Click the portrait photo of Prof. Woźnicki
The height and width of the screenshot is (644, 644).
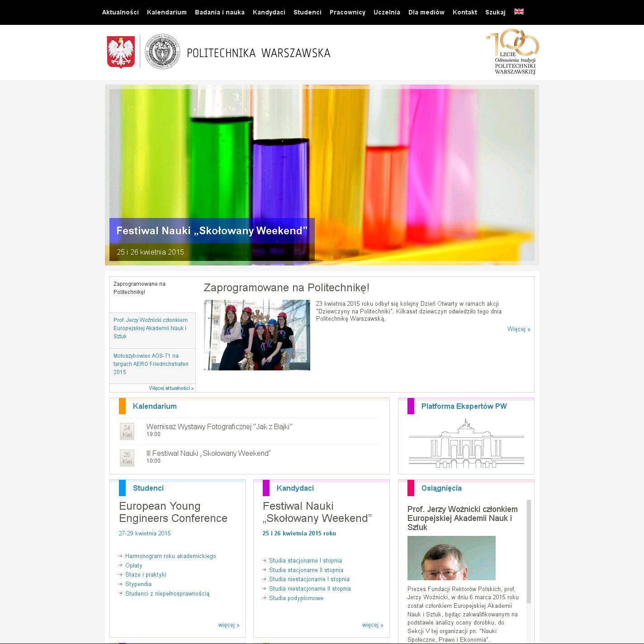pyautogui.click(x=451, y=558)
